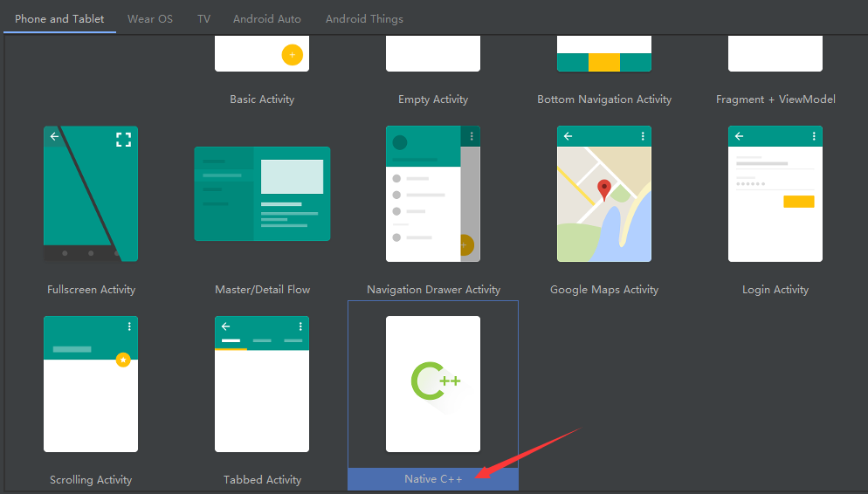This screenshot has width=868, height=494.
Task: Click the Phone and Tablet tab
Action: (59, 18)
